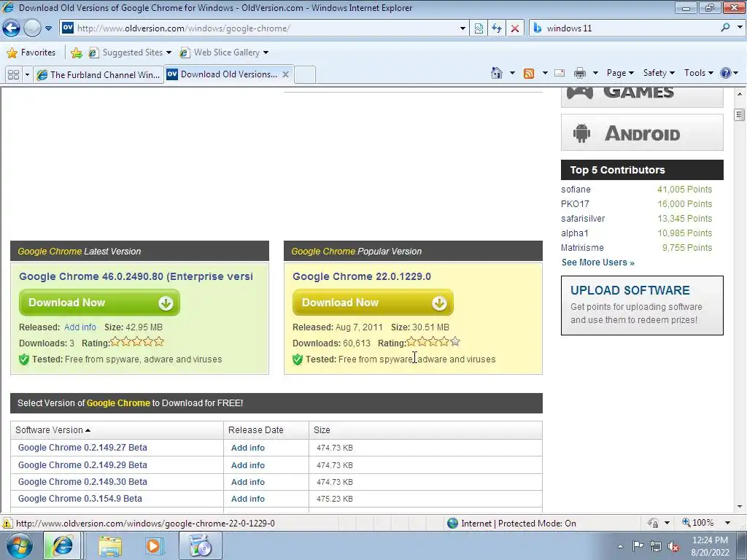
Task: Open Google Chrome 0.3.154.9 Beta link
Action: (x=80, y=499)
